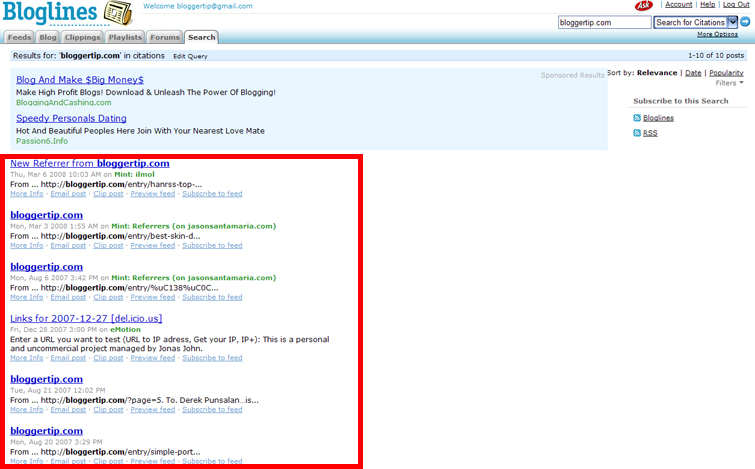Click the '1-10 of 10 posts' count text

click(716, 55)
